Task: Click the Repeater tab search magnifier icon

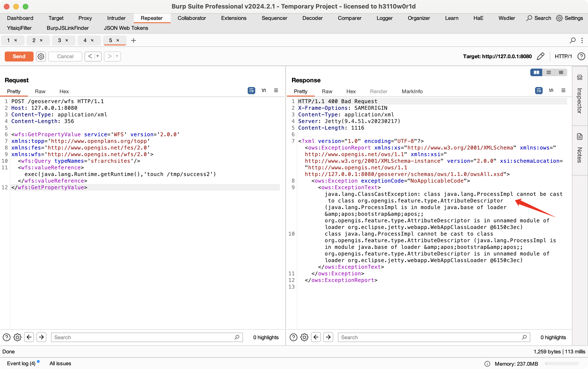Action: tap(572, 40)
